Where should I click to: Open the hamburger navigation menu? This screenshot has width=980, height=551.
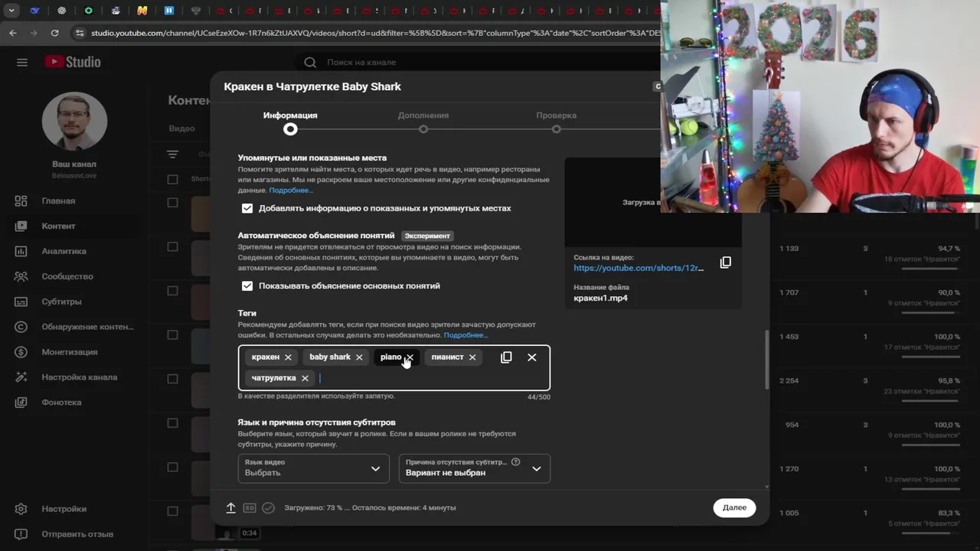pos(22,62)
